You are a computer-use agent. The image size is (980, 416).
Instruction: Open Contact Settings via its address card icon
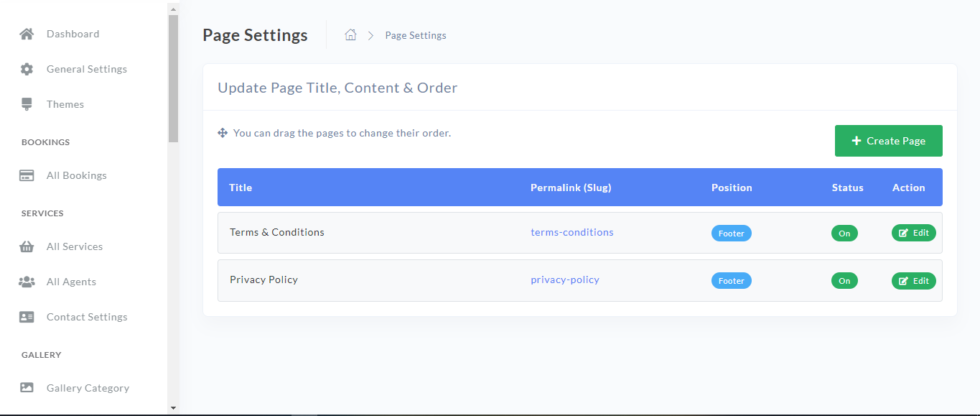[x=27, y=316]
